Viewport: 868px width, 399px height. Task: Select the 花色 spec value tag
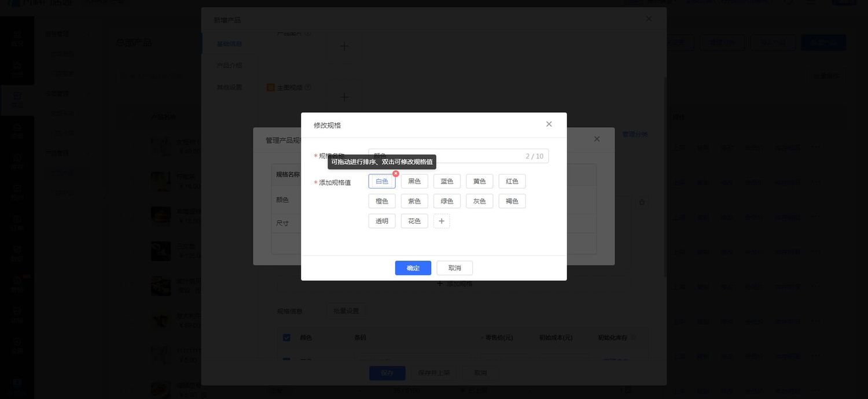point(414,221)
